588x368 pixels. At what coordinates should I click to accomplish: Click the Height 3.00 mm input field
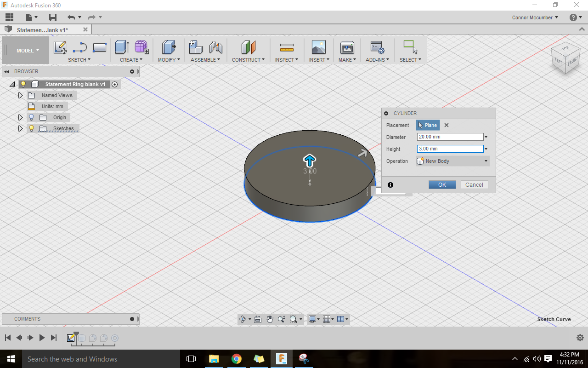(x=450, y=149)
